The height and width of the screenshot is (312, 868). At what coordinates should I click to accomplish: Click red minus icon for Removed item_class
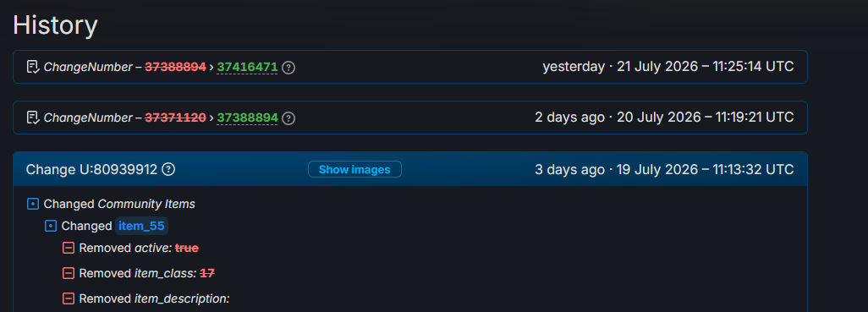pyautogui.click(x=68, y=273)
